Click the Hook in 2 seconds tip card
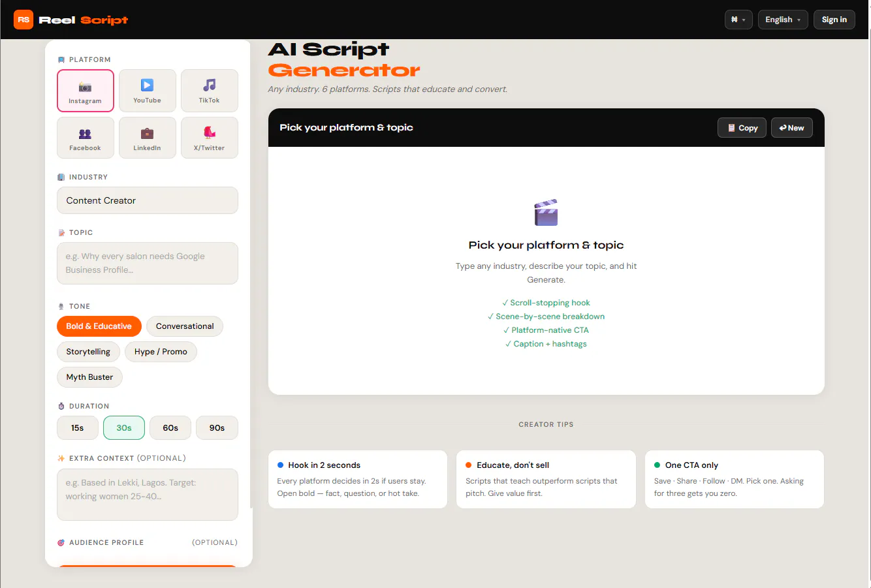The width and height of the screenshot is (871, 588). [358, 479]
